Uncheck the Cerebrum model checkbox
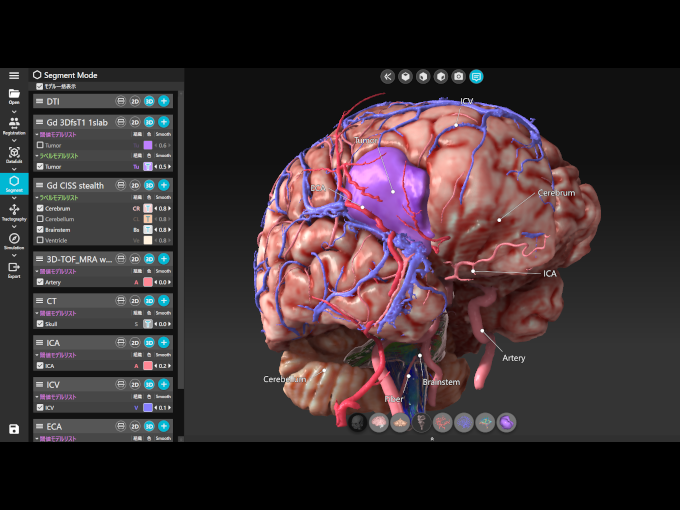Screen dimensions: 680x510 pos(40,208)
